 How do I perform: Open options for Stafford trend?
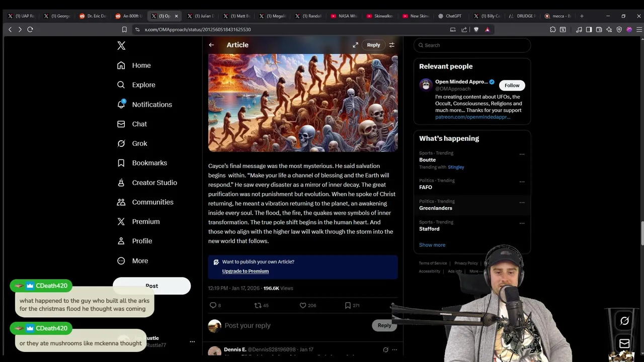coord(522,223)
